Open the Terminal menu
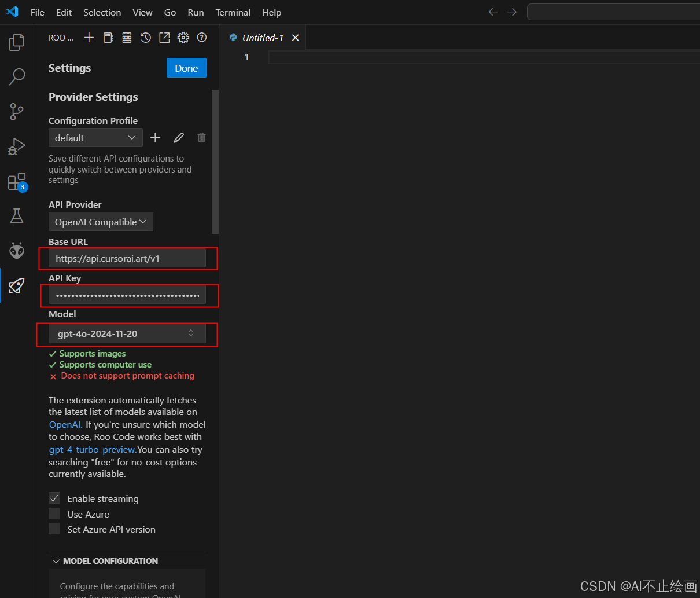This screenshot has width=700, height=598. tap(233, 12)
